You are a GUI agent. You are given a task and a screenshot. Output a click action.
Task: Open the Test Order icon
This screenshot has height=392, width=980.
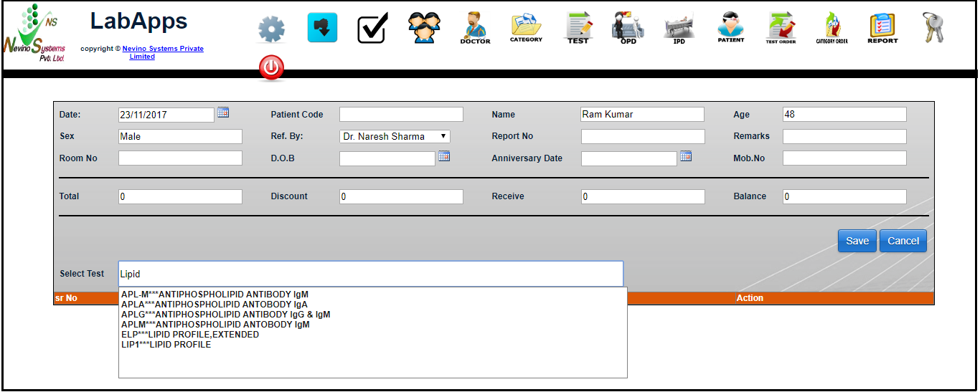[x=781, y=28]
